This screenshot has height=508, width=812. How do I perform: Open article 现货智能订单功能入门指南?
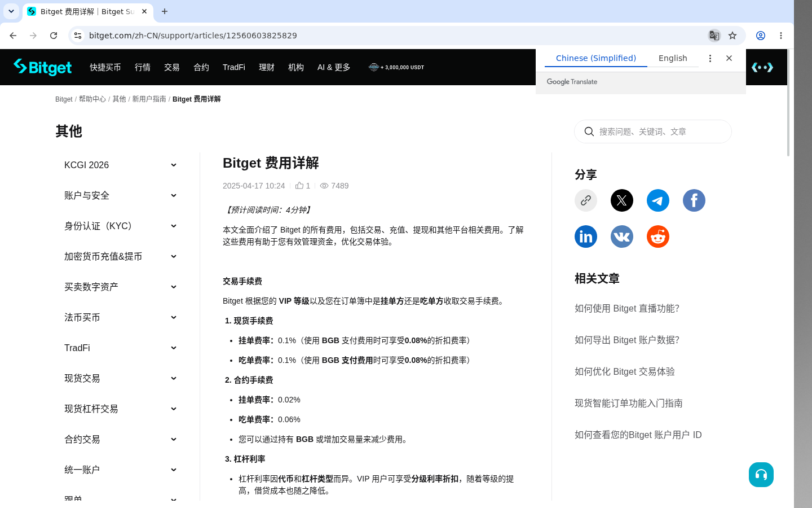click(x=629, y=403)
